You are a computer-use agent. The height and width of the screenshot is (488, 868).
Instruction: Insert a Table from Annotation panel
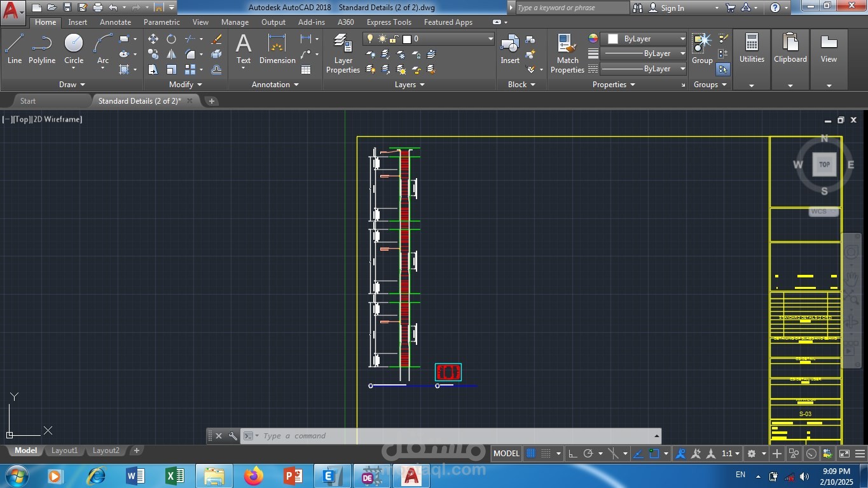tap(306, 69)
